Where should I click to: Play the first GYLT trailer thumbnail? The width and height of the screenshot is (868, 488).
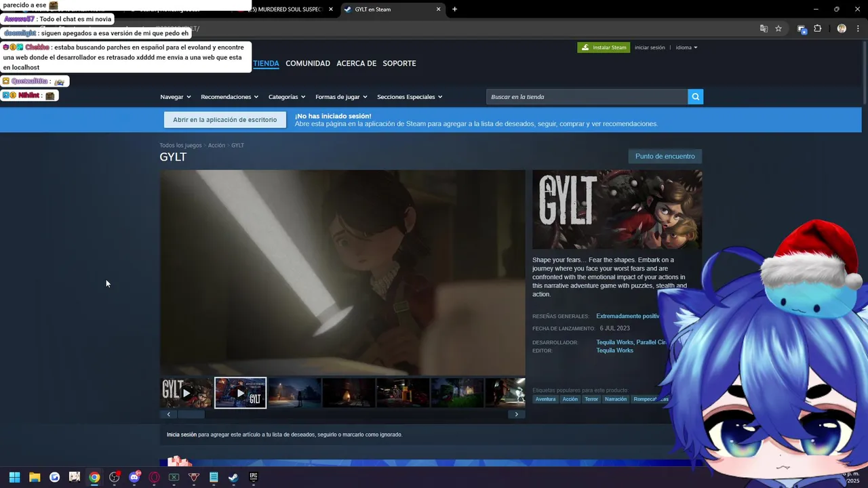[186, 392]
